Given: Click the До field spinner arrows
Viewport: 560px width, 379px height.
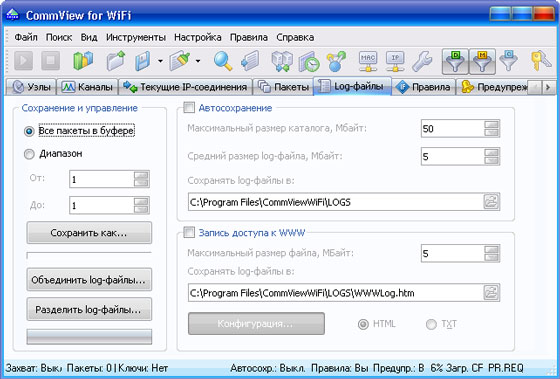Looking at the screenshot, I should 141,205.
